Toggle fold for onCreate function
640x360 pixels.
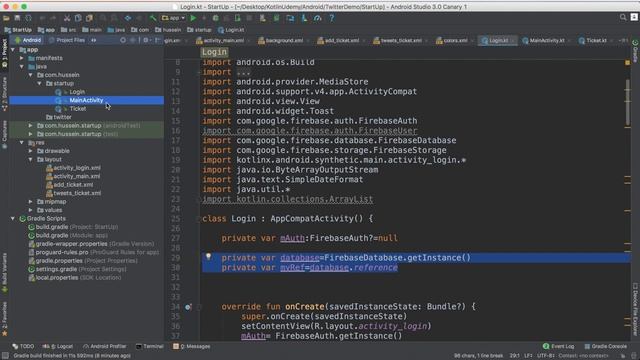[x=199, y=307]
